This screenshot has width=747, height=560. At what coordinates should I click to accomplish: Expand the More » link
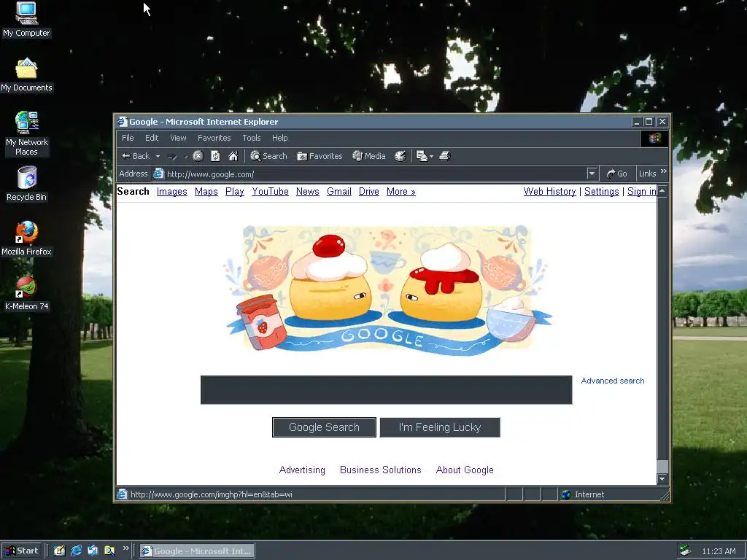click(x=401, y=192)
